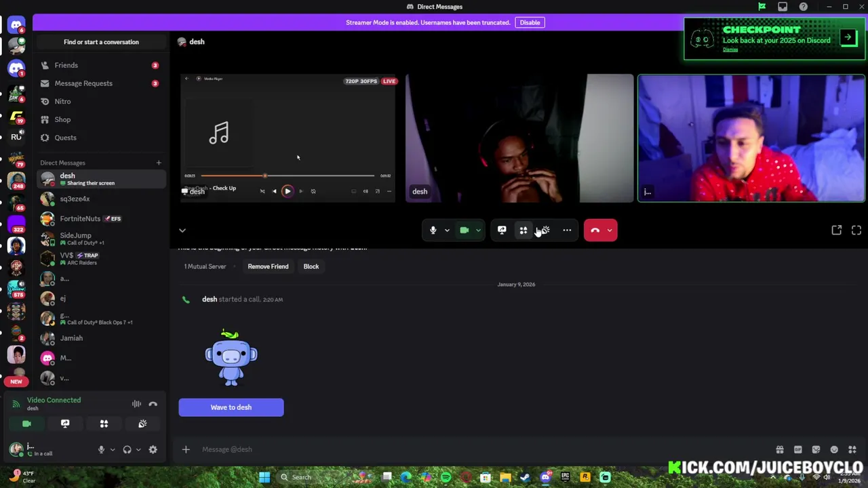Open more call options ellipsis
Viewport: 868px width, 488px height.
tap(567, 230)
